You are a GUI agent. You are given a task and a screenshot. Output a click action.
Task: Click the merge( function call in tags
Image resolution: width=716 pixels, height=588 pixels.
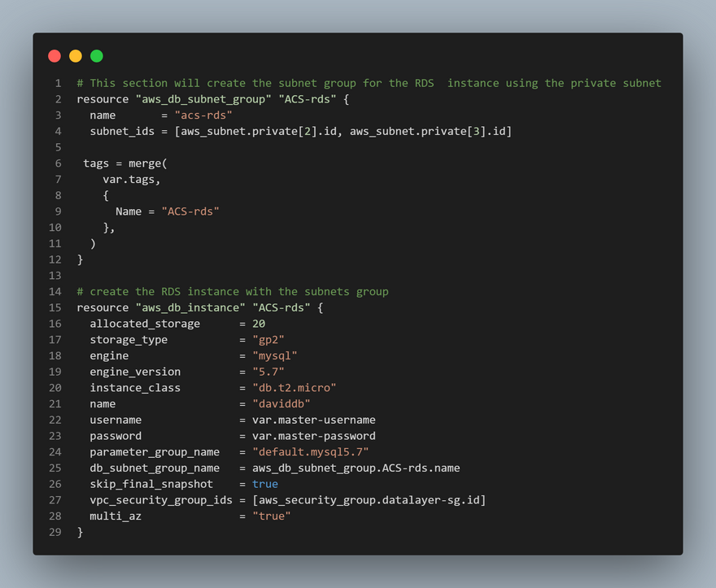click(x=147, y=163)
